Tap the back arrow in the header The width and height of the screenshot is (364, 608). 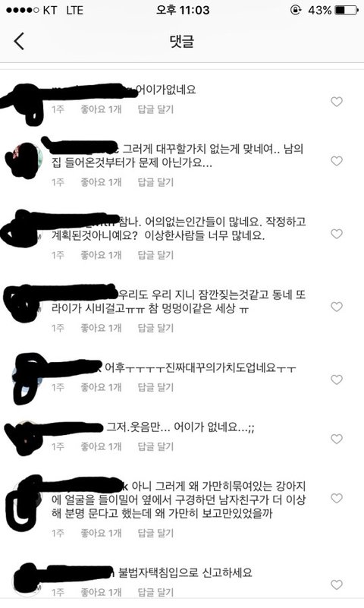[x=19, y=42]
